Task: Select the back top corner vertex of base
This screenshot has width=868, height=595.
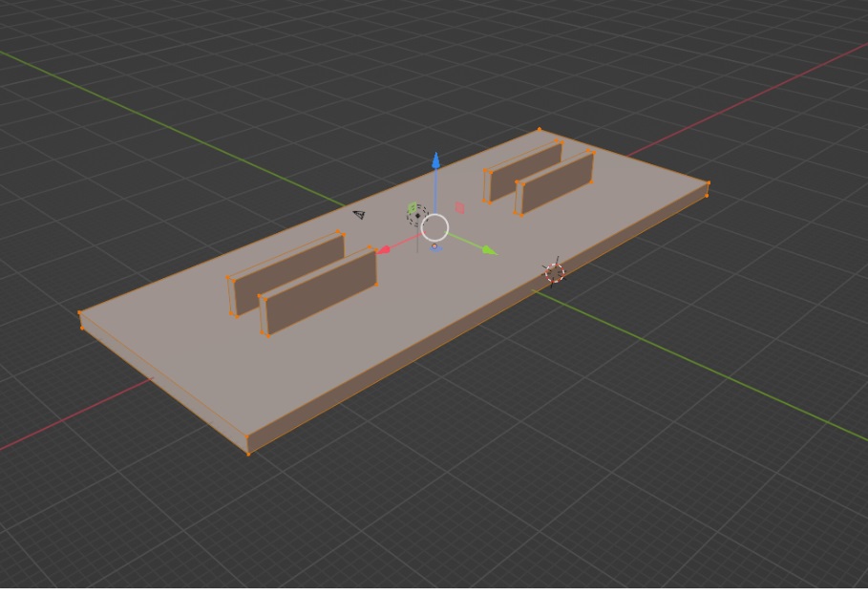Action: tap(540, 130)
